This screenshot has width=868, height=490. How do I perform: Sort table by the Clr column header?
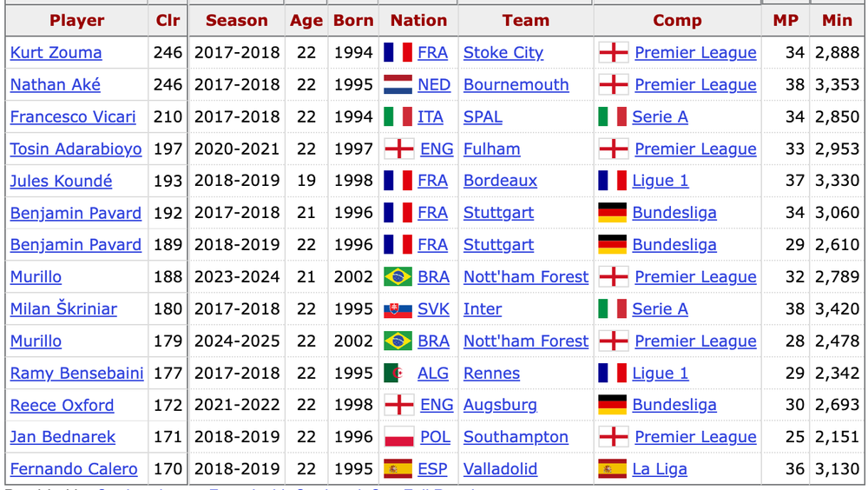(168, 20)
